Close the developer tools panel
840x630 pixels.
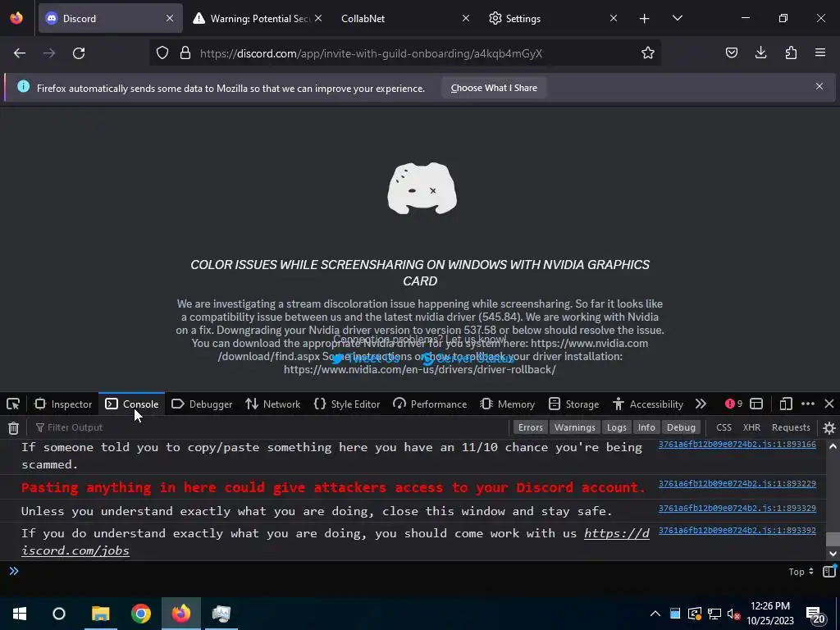tap(829, 404)
